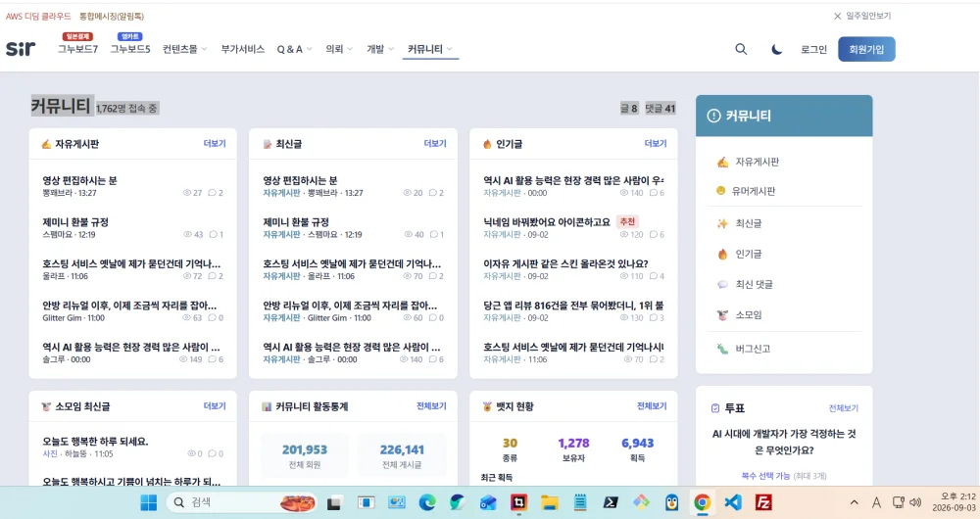The height and width of the screenshot is (519, 980).
Task: Open the 그누보드7 menu item
Action: click(x=78, y=49)
